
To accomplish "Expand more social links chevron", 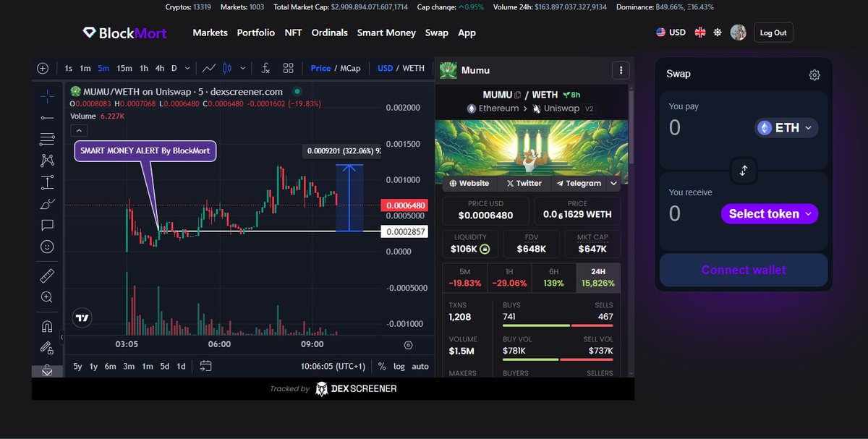I will click(x=614, y=183).
